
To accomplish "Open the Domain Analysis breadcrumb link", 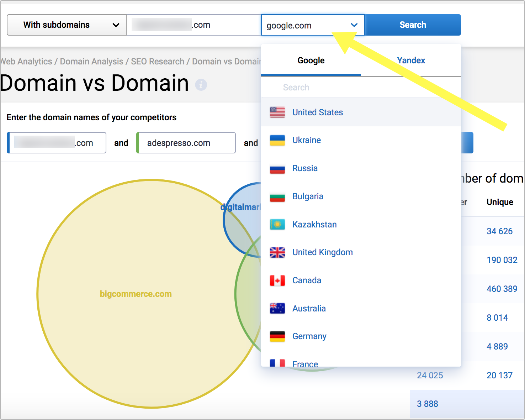I will pyautogui.click(x=91, y=61).
